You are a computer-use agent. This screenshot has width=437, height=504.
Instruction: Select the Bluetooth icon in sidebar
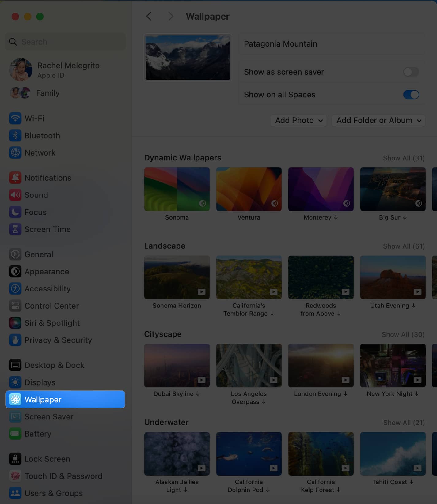[15, 135]
